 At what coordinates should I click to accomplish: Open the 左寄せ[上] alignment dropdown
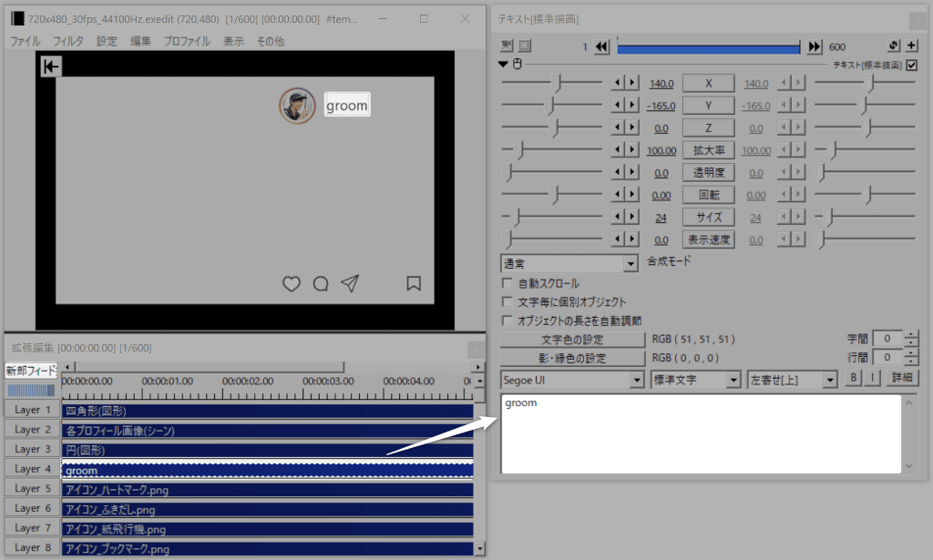792,379
